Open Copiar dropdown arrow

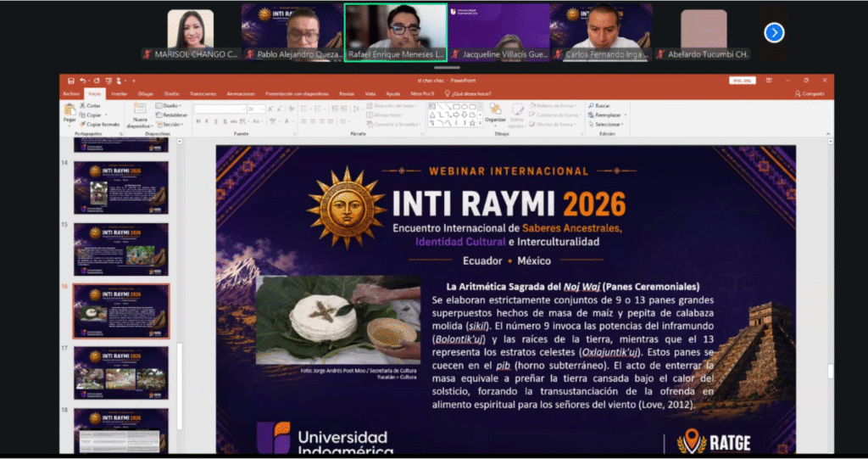click(x=106, y=115)
